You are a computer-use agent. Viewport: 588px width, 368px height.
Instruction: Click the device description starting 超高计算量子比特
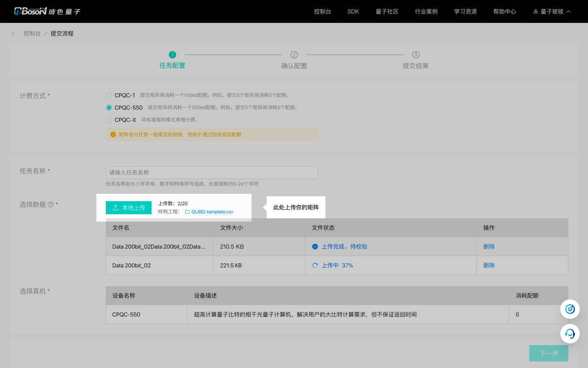click(x=305, y=314)
